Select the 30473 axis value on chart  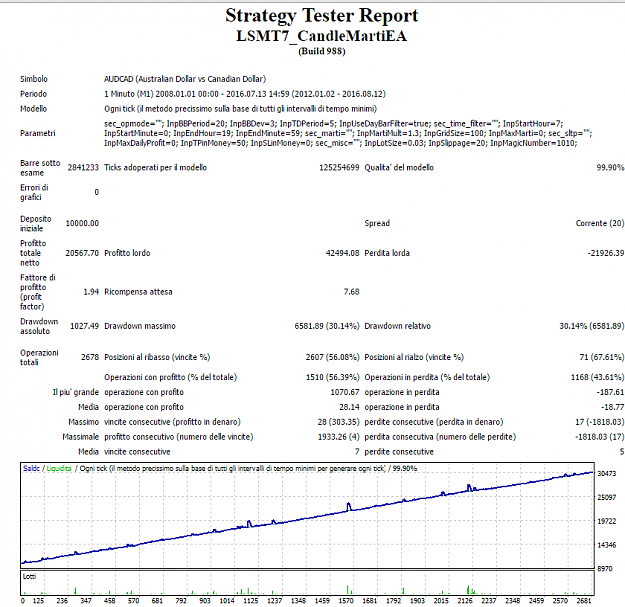(607, 473)
